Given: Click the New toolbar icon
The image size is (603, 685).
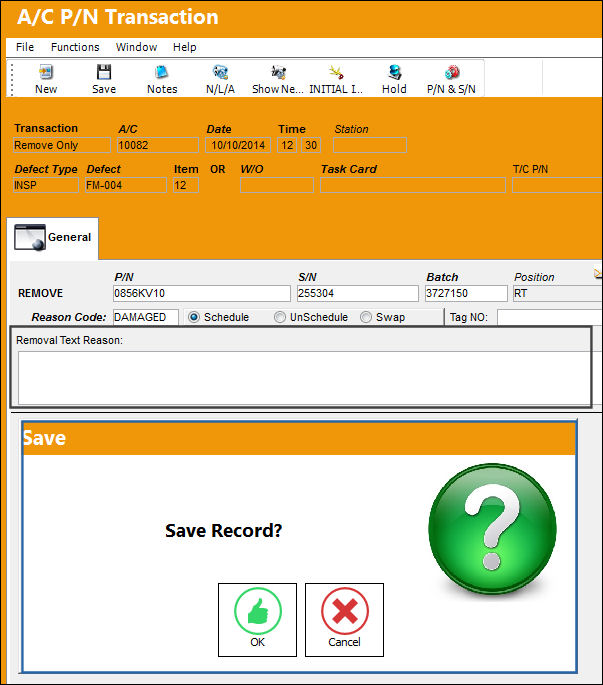Looking at the screenshot, I should pyautogui.click(x=46, y=72).
